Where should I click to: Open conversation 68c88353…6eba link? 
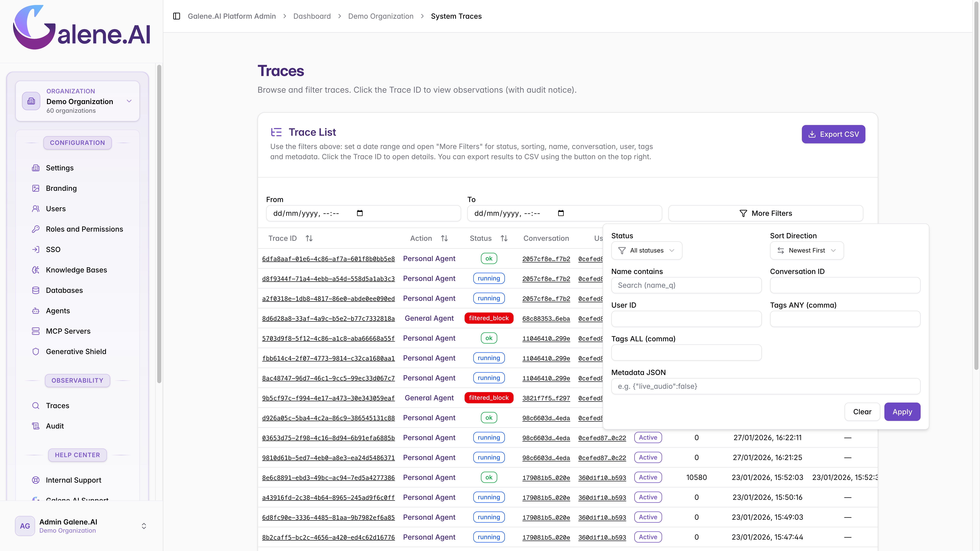coord(546,319)
